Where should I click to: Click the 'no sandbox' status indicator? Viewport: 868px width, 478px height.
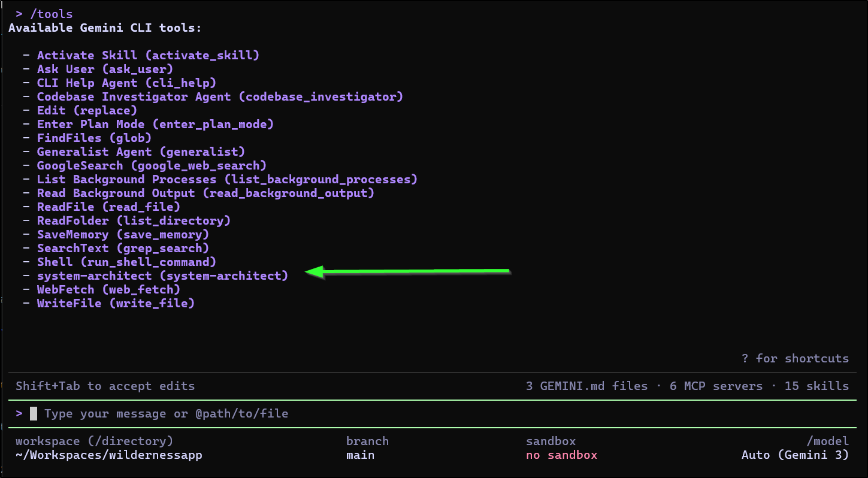[561, 455]
